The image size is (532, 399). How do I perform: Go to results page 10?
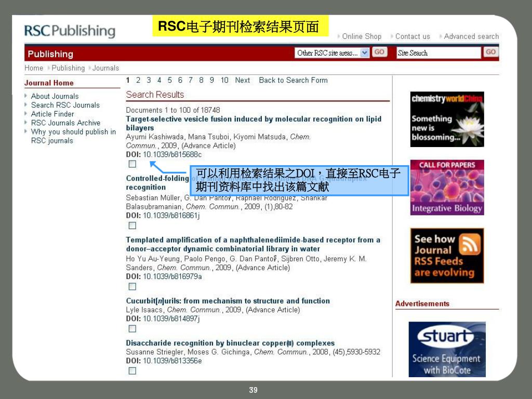(224, 80)
